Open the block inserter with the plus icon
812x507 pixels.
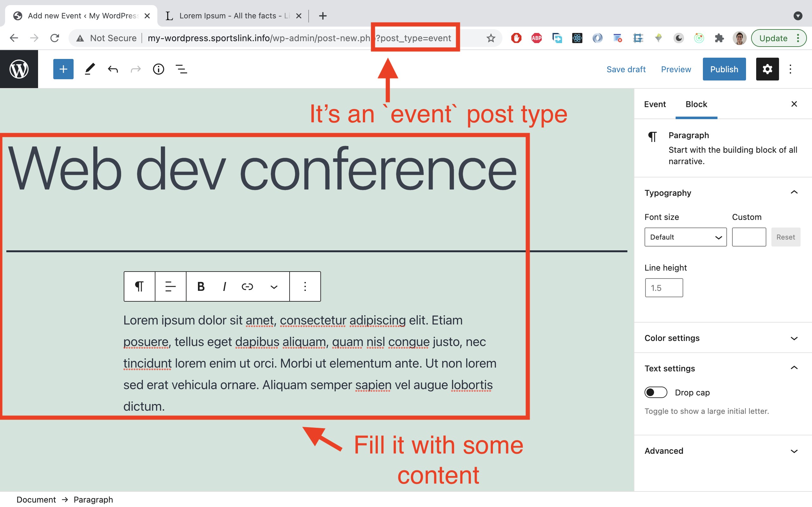(x=63, y=69)
